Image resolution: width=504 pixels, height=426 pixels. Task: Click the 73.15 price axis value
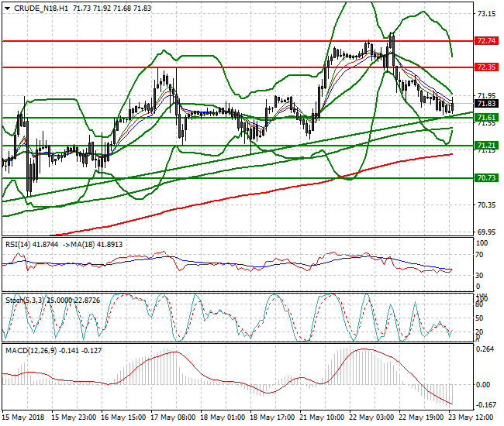coord(486,13)
